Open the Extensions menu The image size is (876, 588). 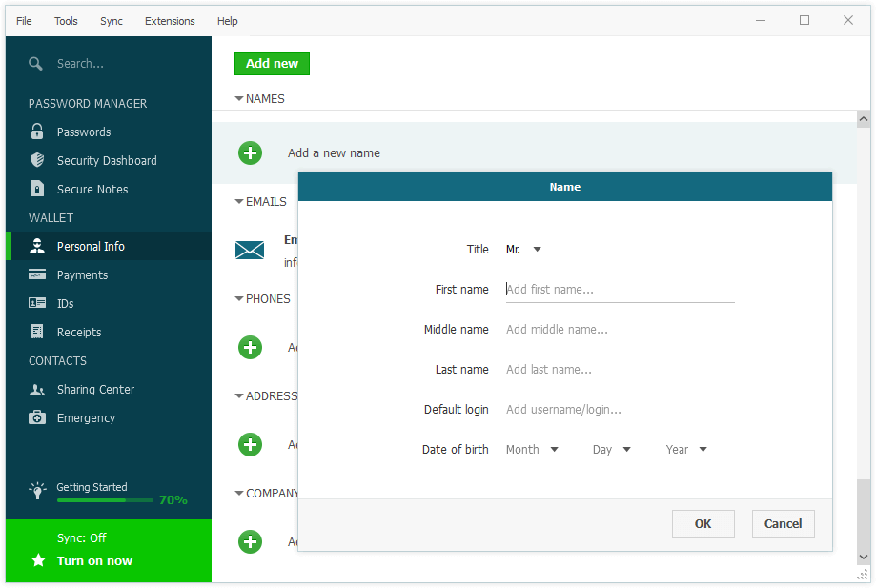point(169,20)
